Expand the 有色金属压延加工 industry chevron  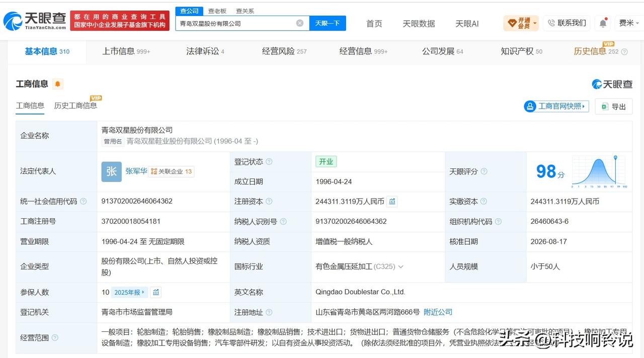pos(400,267)
